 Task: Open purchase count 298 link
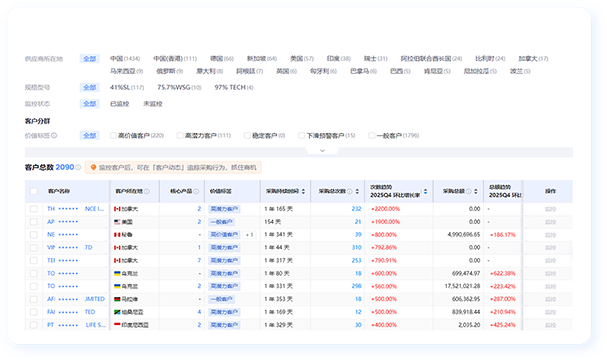point(357,286)
